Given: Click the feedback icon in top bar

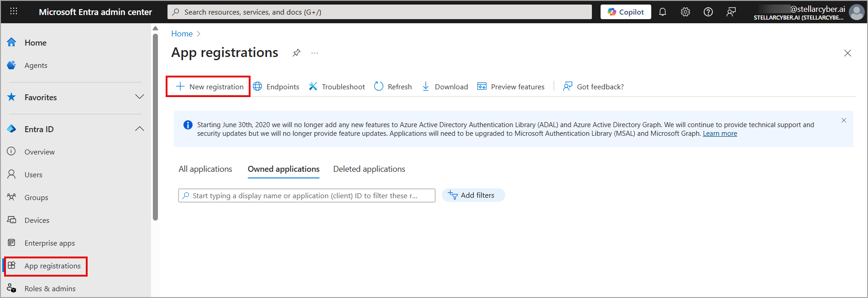Looking at the screenshot, I should pos(731,12).
